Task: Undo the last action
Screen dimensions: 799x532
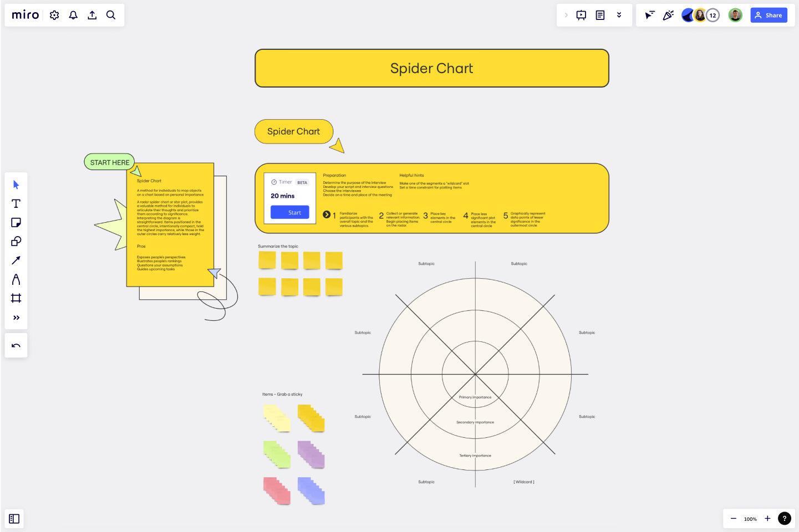Action: pos(16,345)
